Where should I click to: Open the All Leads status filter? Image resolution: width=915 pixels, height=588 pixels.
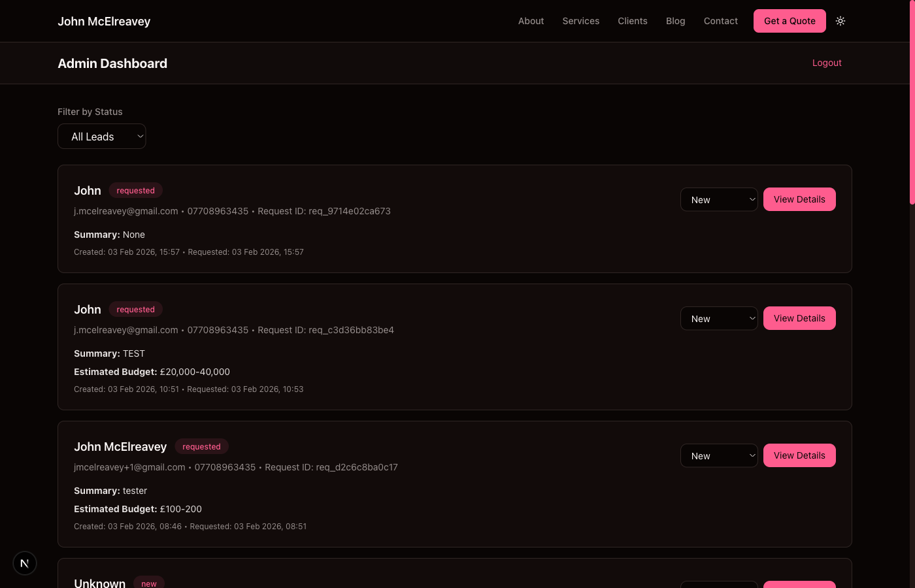[x=101, y=136]
